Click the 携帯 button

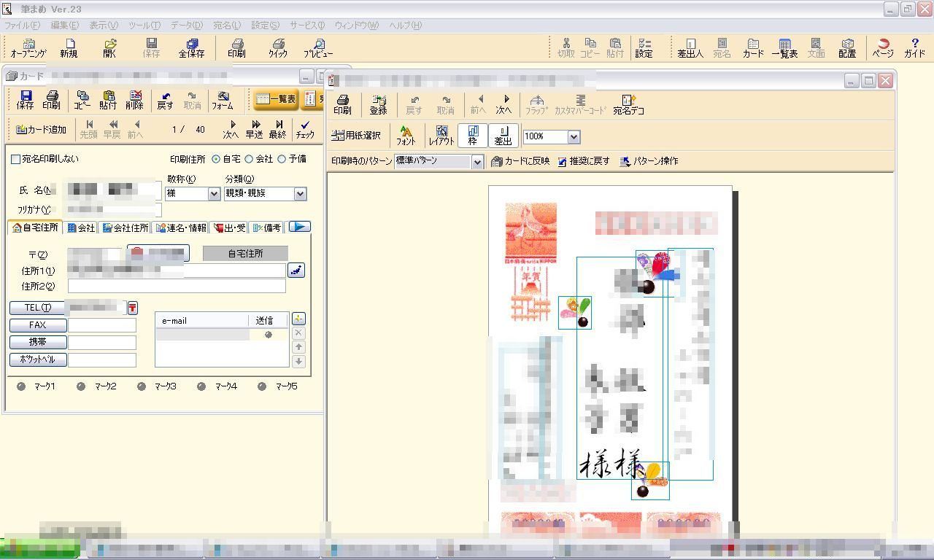tap(37, 342)
